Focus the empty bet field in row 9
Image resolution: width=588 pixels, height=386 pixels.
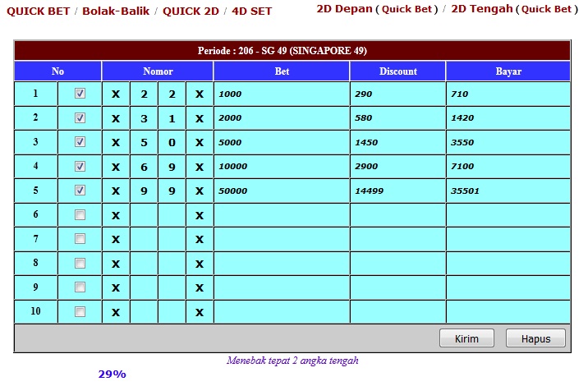282,288
